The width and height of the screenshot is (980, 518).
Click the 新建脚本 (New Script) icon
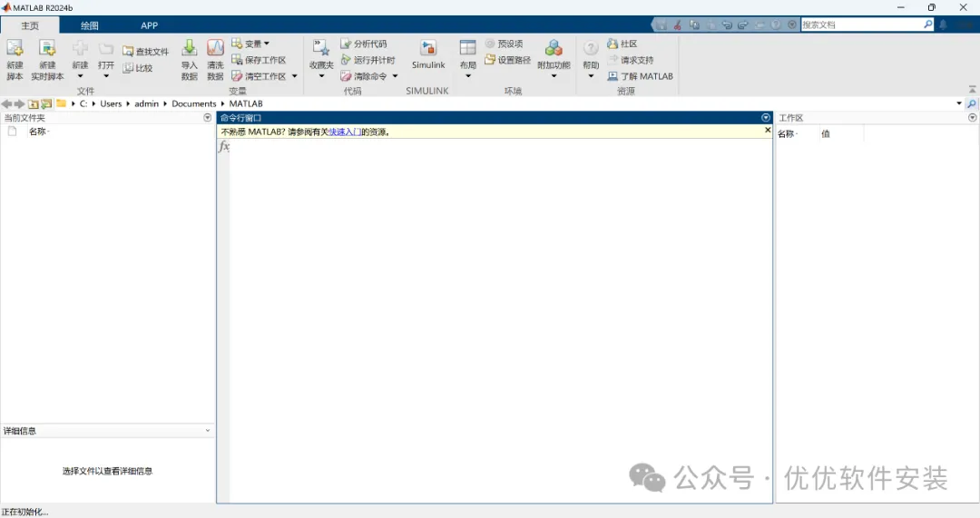[15, 48]
